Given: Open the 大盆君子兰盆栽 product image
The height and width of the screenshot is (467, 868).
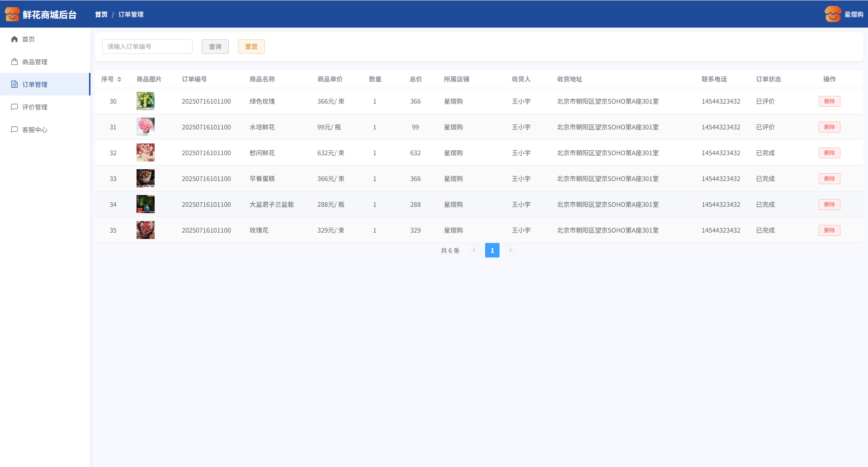Looking at the screenshot, I should pyautogui.click(x=146, y=205).
